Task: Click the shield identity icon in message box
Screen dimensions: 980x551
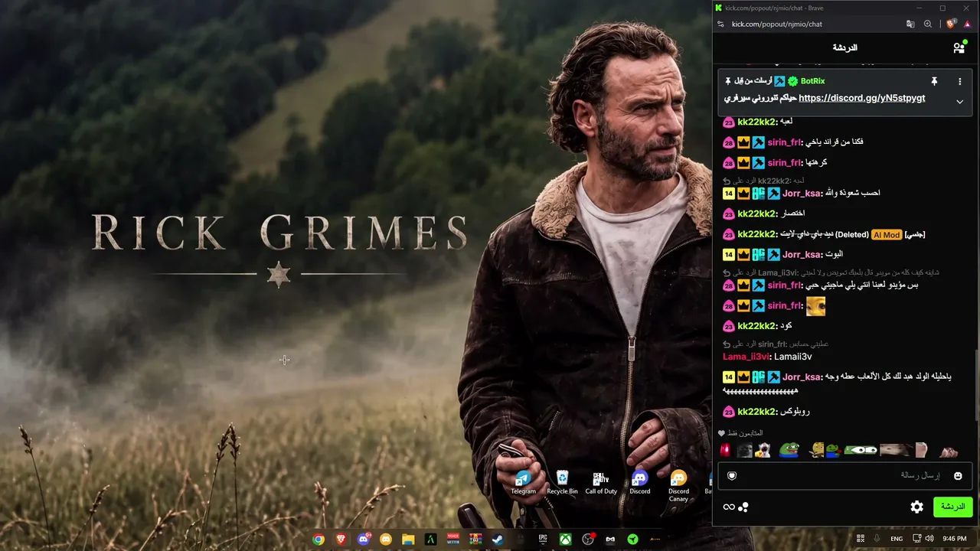Action: click(x=732, y=476)
